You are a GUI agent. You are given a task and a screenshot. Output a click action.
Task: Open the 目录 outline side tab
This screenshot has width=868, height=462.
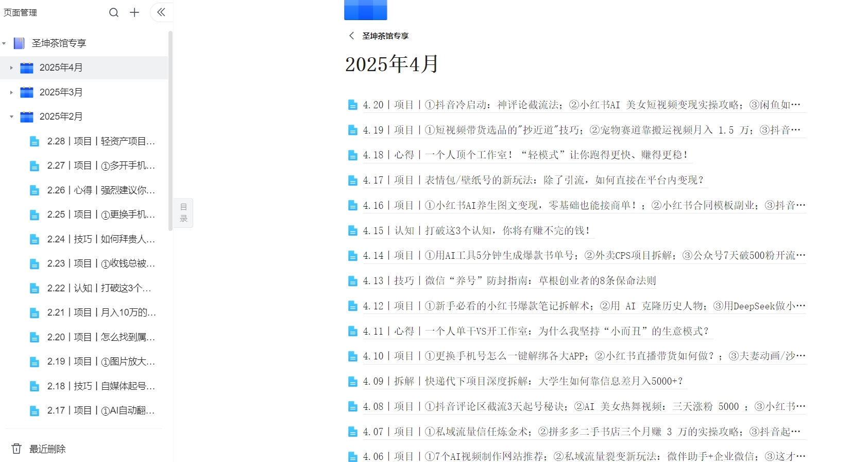(183, 213)
